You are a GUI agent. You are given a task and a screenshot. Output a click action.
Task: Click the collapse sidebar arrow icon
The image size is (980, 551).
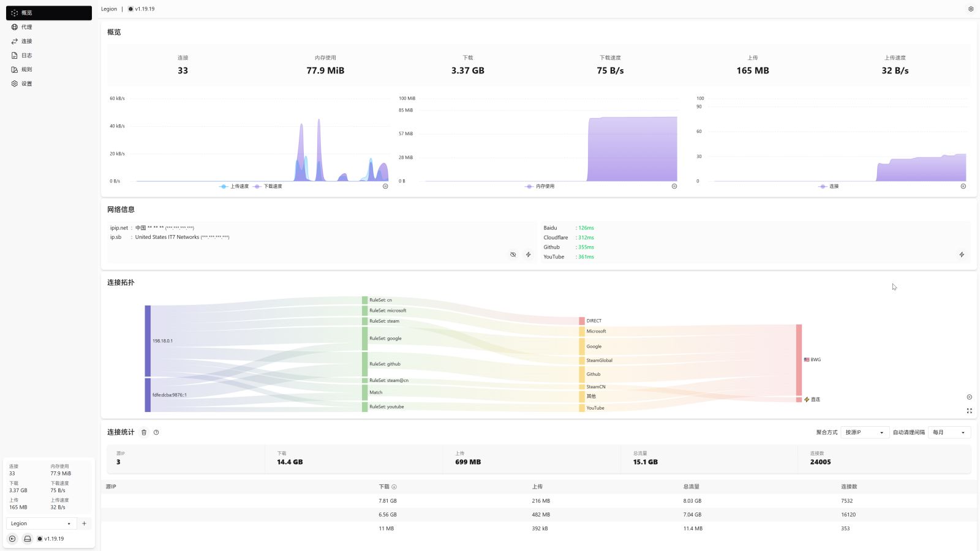[x=12, y=539]
